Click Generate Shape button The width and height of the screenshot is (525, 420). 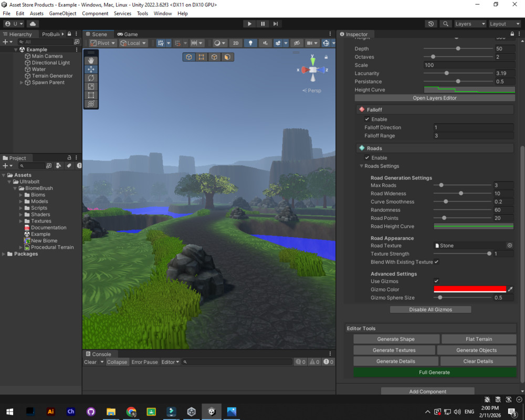[x=396, y=339]
